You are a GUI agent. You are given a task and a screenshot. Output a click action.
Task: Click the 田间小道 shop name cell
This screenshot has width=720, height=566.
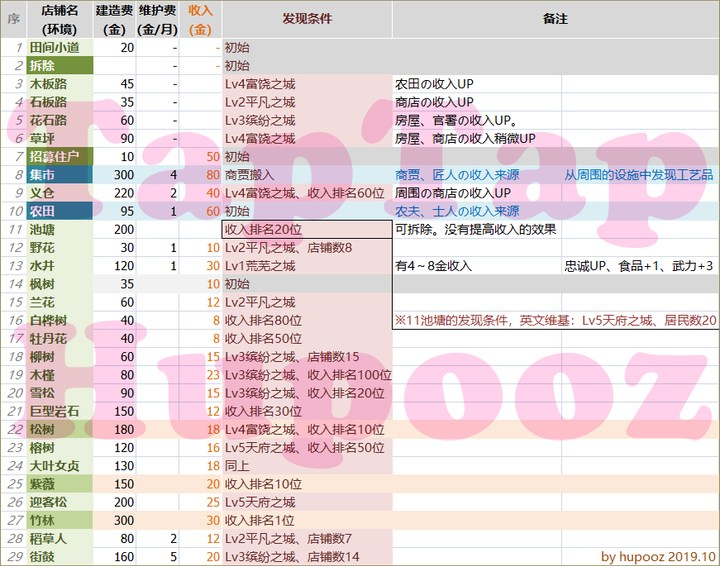click(x=60, y=47)
